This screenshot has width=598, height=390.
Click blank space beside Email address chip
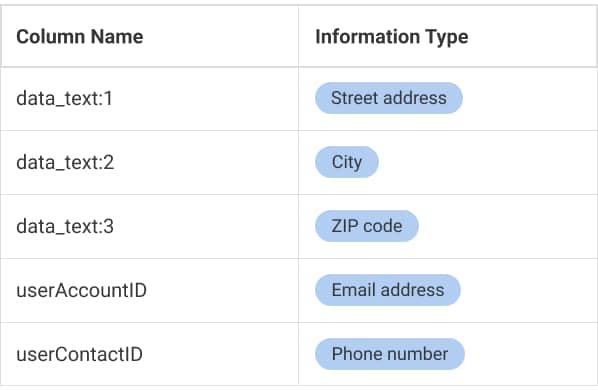[528, 290]
